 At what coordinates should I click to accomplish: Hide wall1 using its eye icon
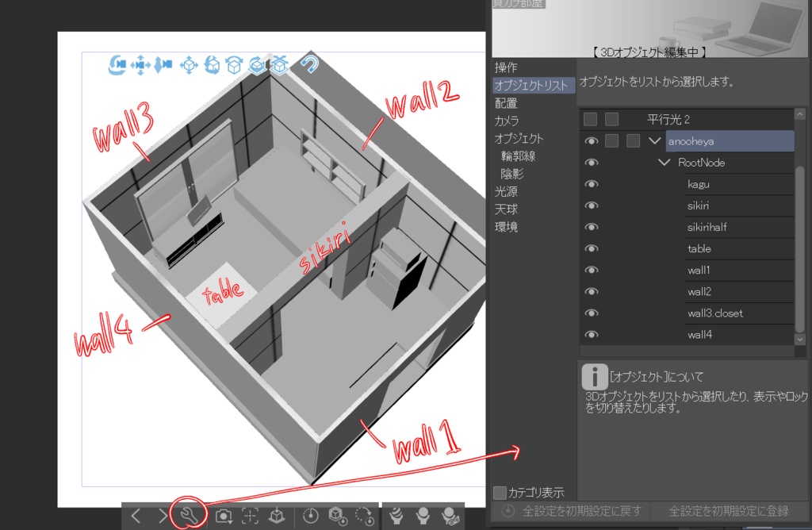591,270
